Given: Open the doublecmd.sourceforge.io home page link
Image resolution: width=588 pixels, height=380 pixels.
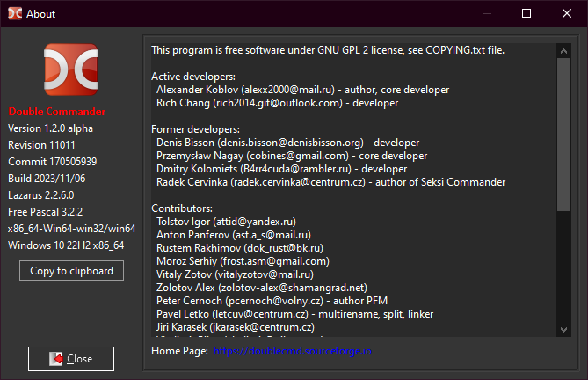Looking at the screenshot, I should [x=293, y=351].
